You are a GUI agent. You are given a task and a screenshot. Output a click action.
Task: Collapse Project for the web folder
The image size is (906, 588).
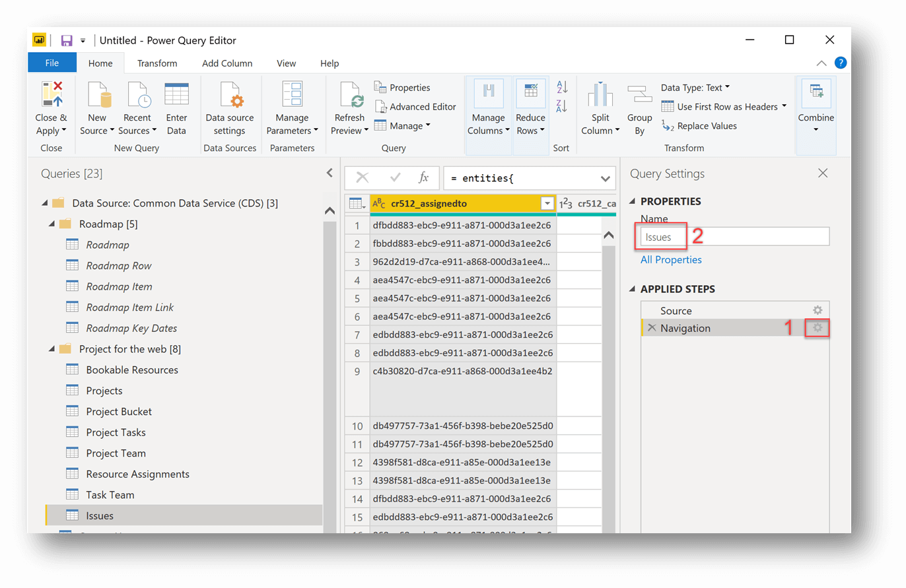click(52, 348)
